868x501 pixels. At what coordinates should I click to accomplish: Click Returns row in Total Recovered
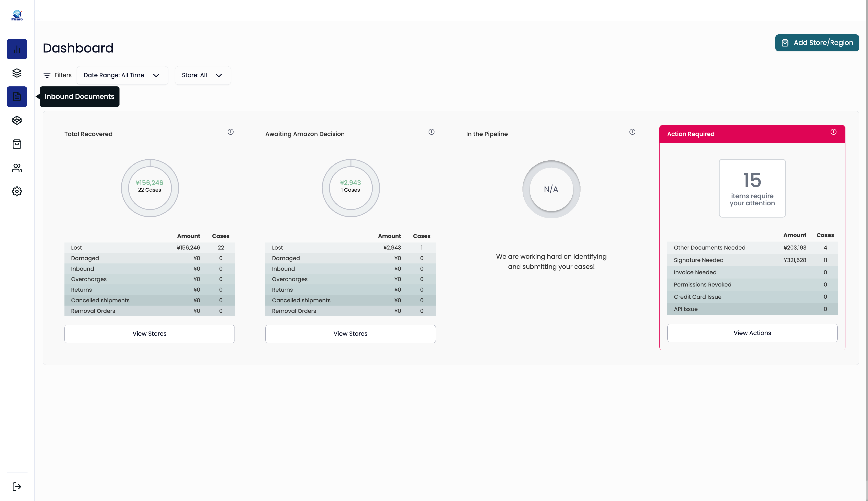[150, 290]
